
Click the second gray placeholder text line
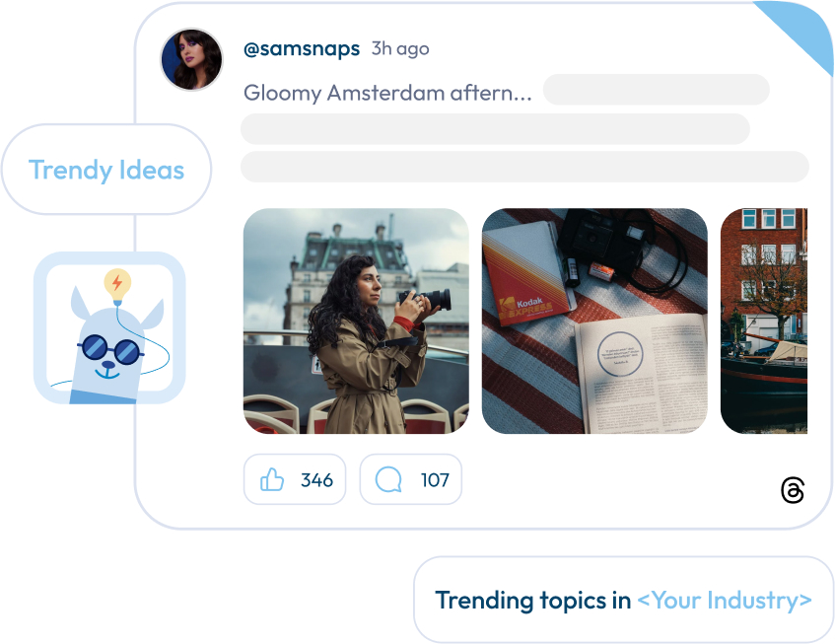point(495,129)
